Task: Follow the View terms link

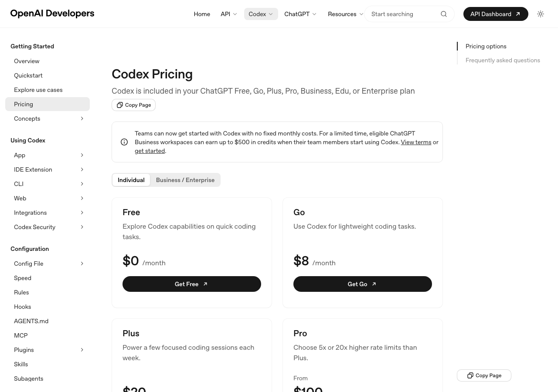Action: click(x=416, y=142)
